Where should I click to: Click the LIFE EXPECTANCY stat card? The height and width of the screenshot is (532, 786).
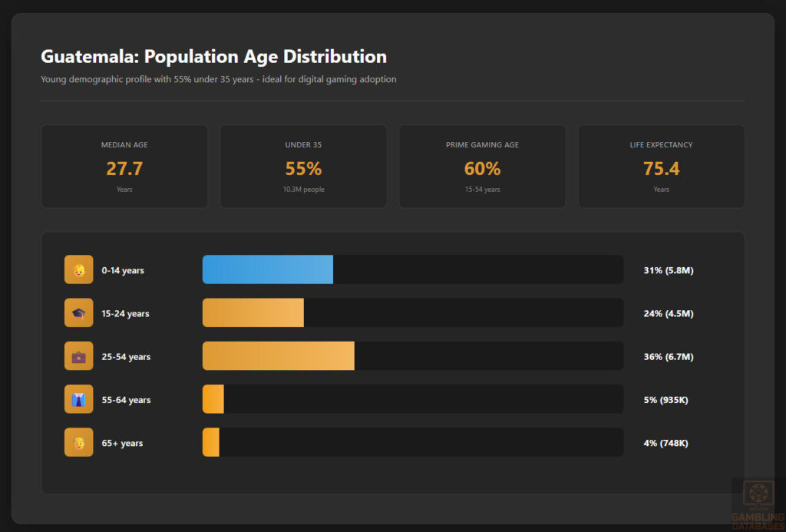click(x=661, y=166)
